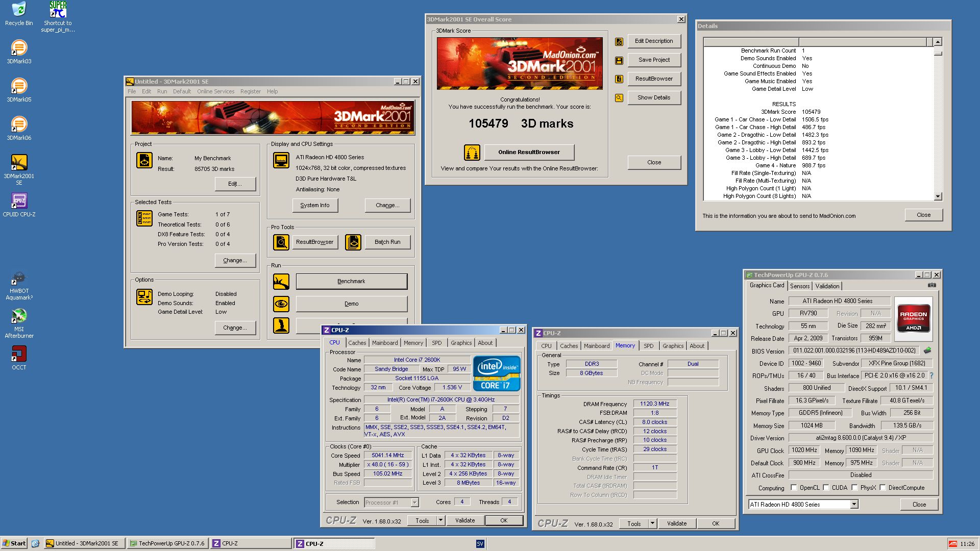Open the Processor #1 selection dropdown
980x551 pixels.
pyautogui.click(x=414, y=503)
